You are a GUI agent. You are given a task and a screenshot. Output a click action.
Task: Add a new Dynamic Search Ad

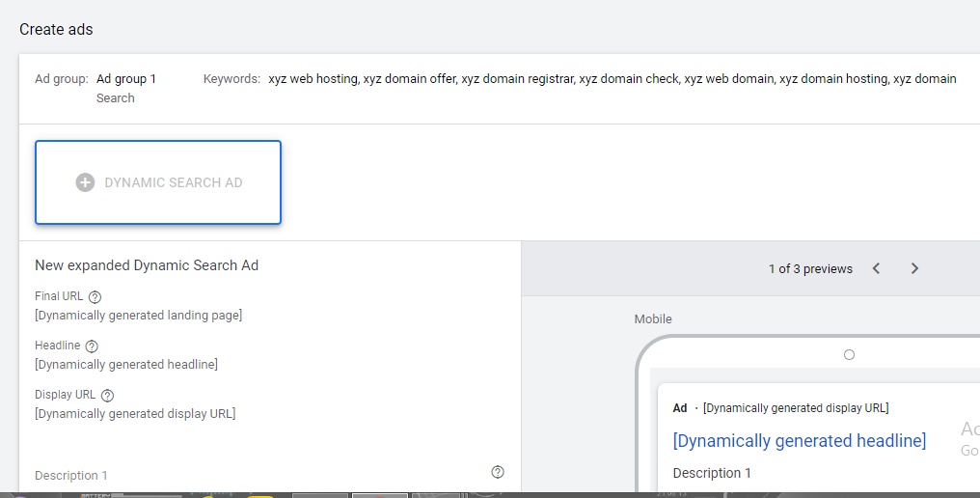point(158,182)
